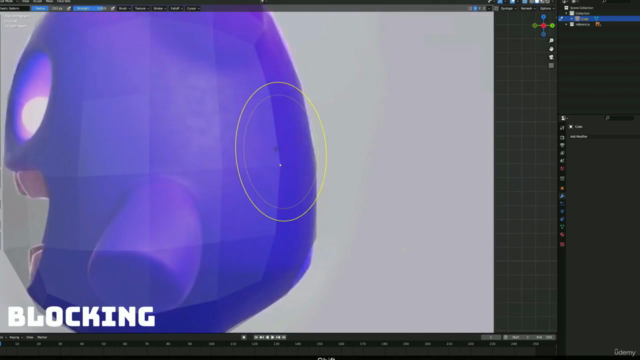
Task: Open the View Layer properties tab
Action: pyautogui.click(x=562, y=153)
